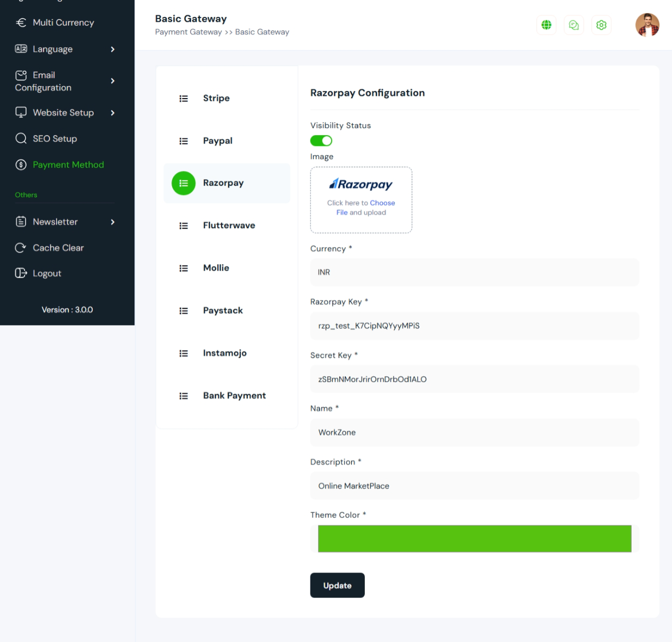Image resolution: width=672 pixels, height=642 pixels.
Task: Click the list icon beside Mollie
Action: coord(184,268)
